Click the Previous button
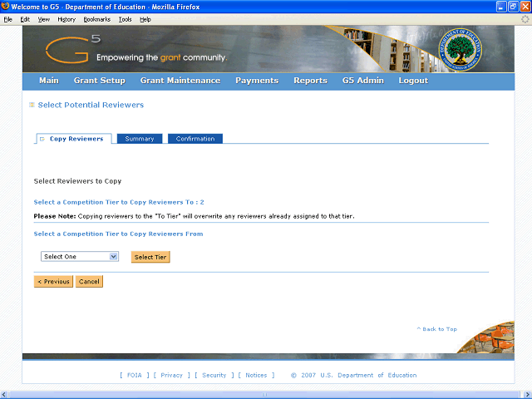Screen dimensions: 532x399 [x=53, y=281]
